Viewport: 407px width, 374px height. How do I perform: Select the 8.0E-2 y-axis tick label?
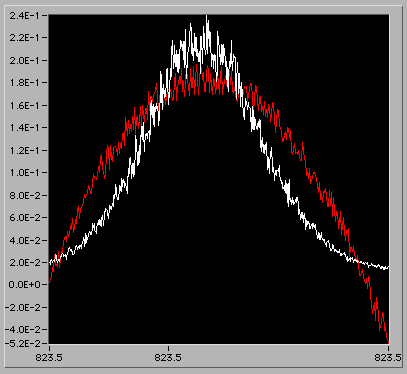pyautogui.click(x=23, y=195)
